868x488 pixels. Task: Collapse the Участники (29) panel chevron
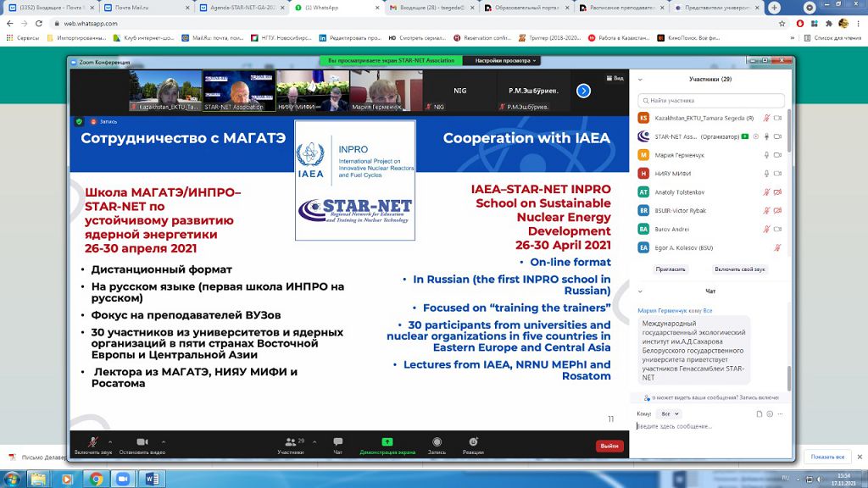tap(641, 79)
